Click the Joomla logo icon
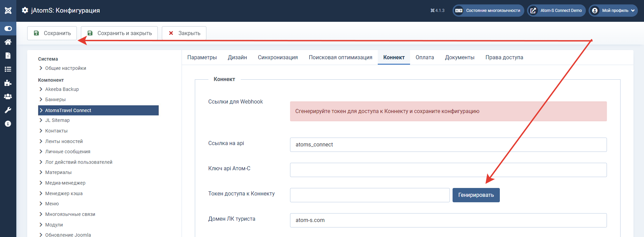This screenshot has height=237, width=644. point(8,11)
